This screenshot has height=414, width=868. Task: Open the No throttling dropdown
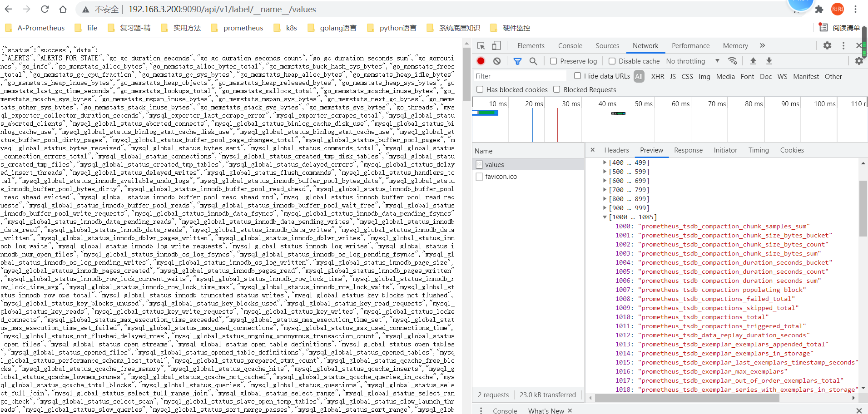click(693, 61)
